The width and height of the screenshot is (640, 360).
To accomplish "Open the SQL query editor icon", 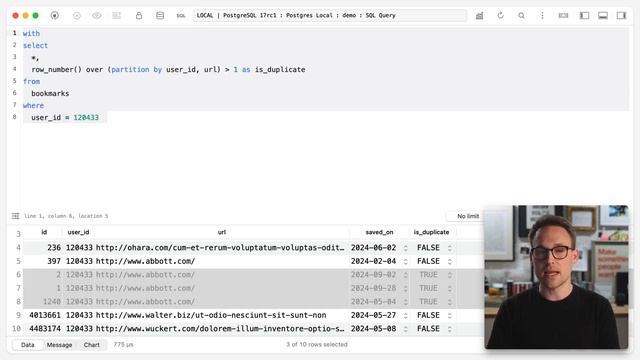I will [181, 16].
